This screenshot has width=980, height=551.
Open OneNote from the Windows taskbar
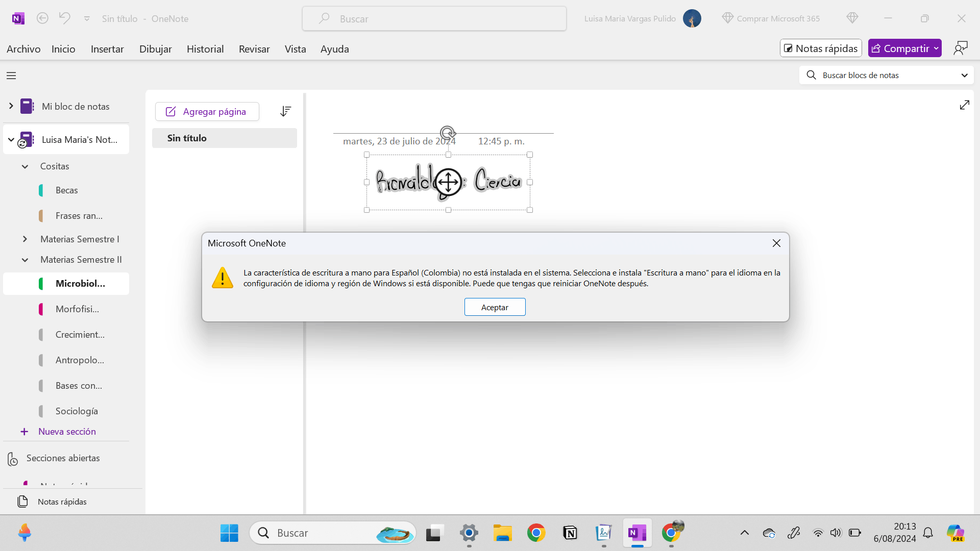point(637,533)
